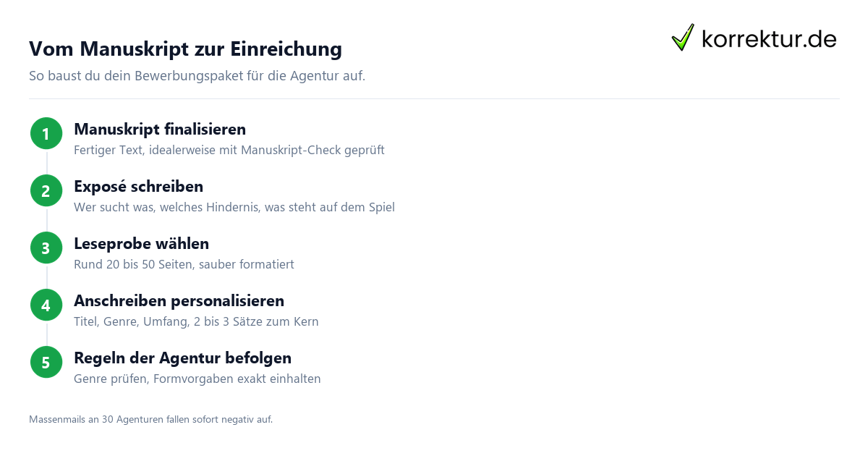
Task: Select the Exposé schreiben heading
Action: pos(138,187)
